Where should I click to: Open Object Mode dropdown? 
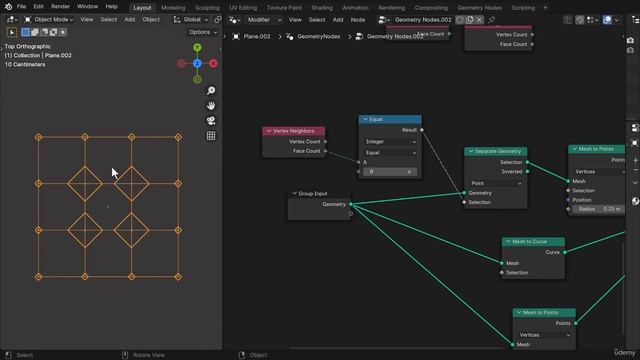(x=49, y=20)
